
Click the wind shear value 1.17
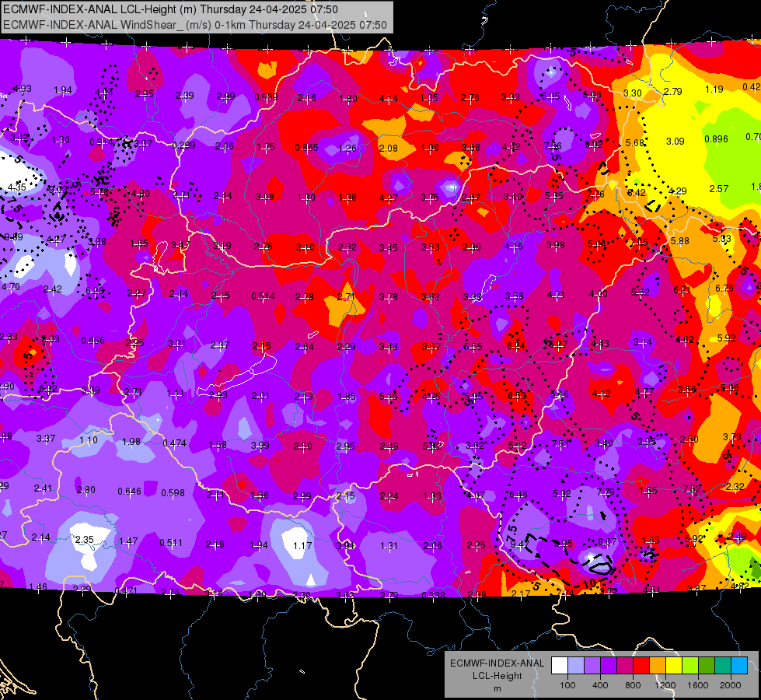coord(302,545)
